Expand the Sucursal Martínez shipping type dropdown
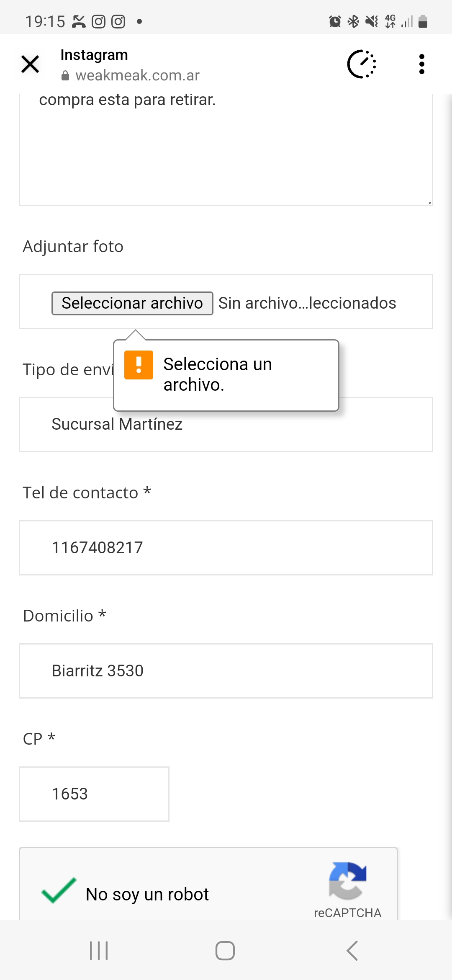This screenshot has height=980, width=452. click(x=226, y=425)
